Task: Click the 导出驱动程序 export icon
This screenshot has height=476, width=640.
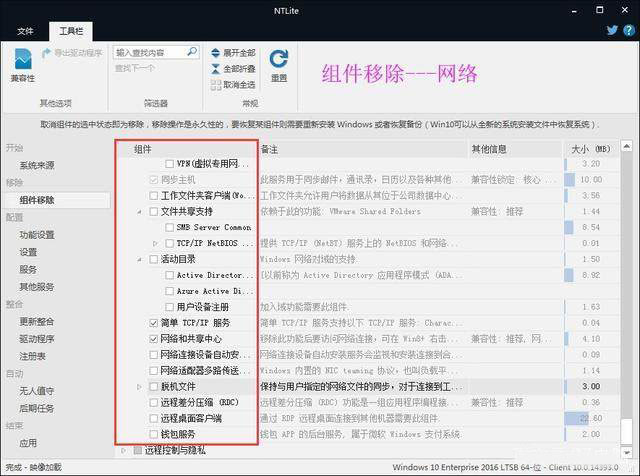Action: (72, 53)
